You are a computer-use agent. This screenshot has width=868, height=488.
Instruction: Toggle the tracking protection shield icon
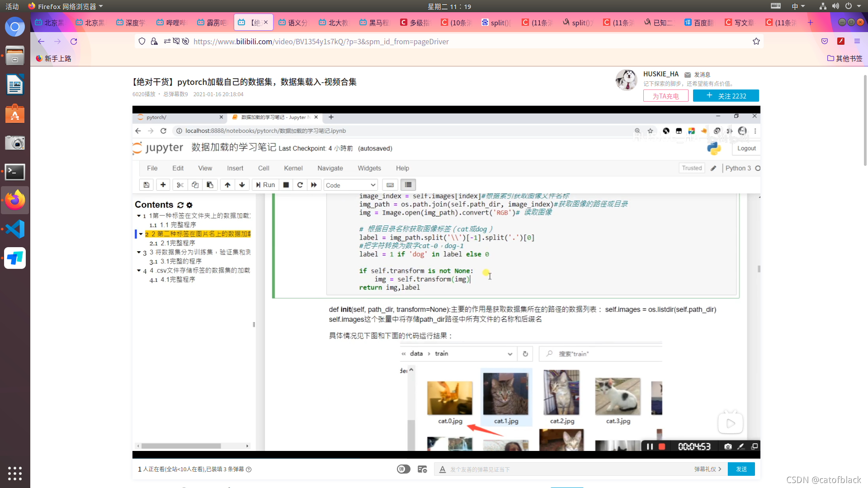(142, 42)
